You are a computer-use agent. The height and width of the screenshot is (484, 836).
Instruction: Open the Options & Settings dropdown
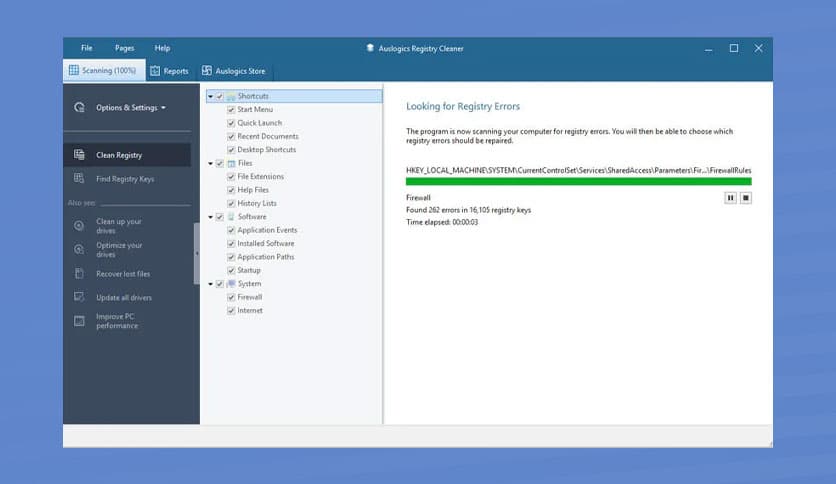pyautogui.click(x=131, y=107)
